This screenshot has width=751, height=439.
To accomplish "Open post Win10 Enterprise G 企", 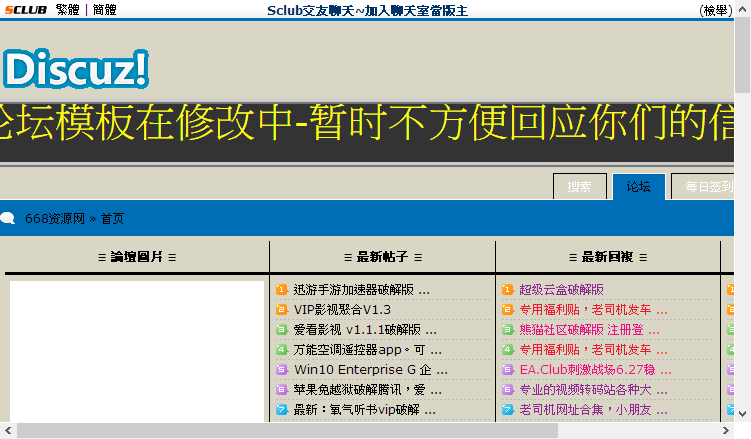I will pos(371,370).
